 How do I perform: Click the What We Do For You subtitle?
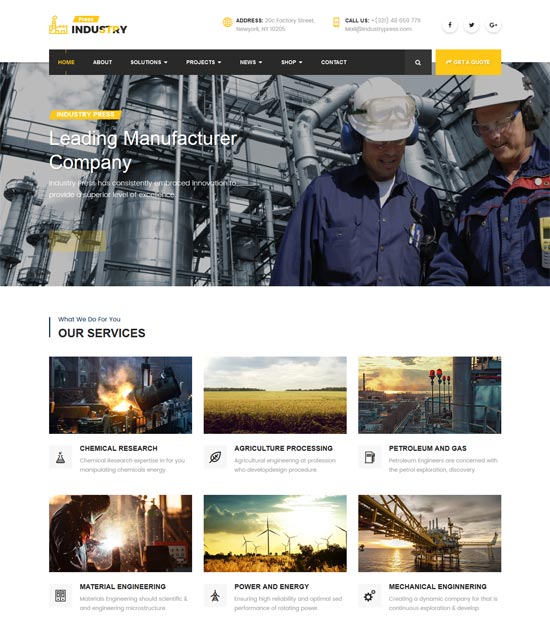[x=89, y=319]
